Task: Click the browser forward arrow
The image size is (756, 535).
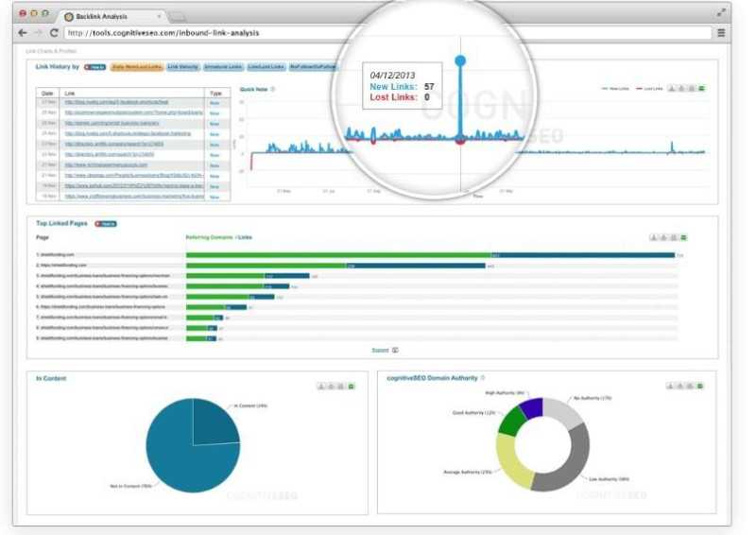Action: (38, 33)
